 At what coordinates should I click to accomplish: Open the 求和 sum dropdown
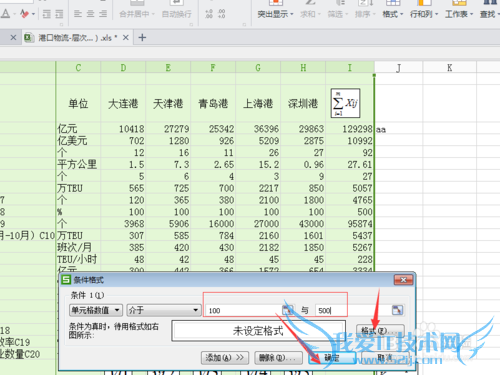[310, 14]
